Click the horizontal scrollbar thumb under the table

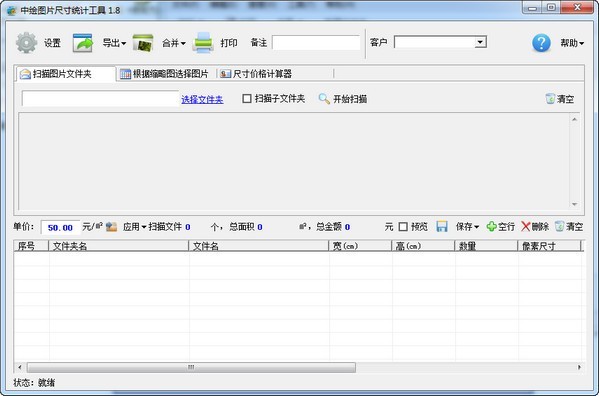191,367
